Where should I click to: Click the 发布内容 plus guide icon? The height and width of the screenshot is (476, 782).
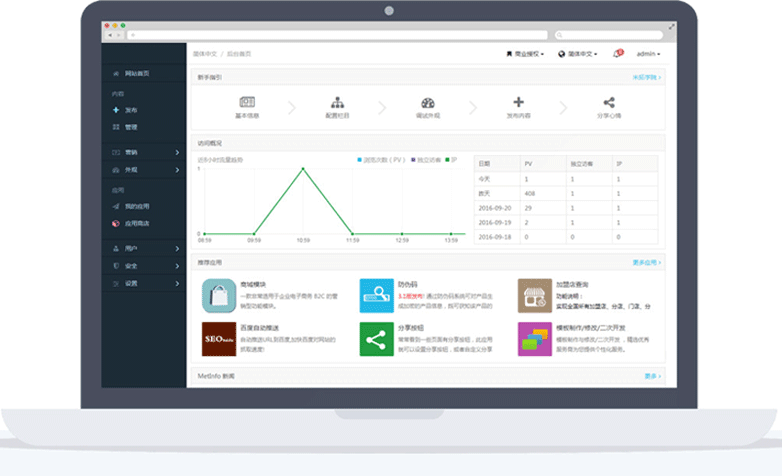click(519, 102)
